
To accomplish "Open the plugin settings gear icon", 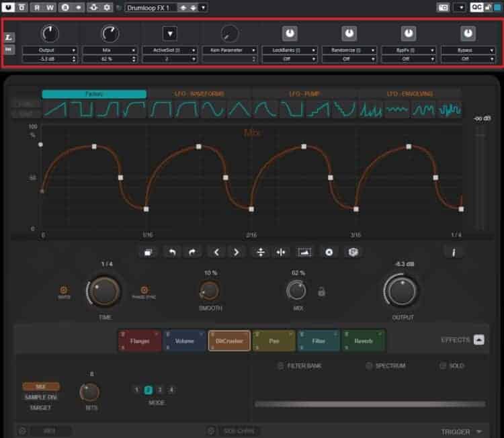I will 107,7.
